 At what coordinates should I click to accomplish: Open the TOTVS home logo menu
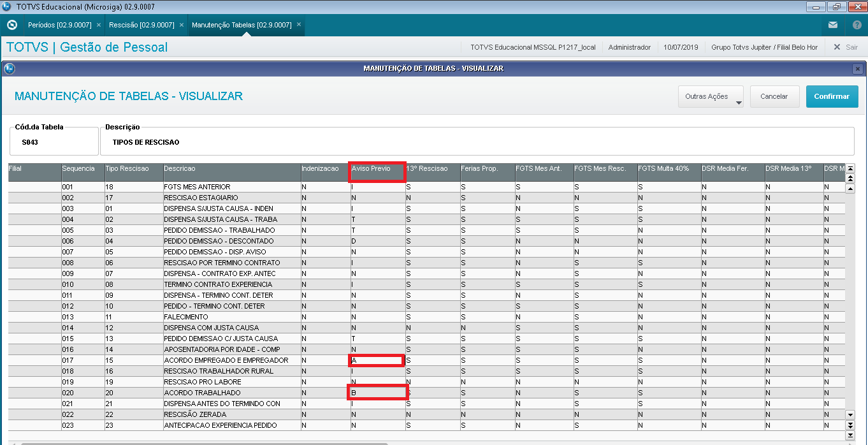point(11,25)
